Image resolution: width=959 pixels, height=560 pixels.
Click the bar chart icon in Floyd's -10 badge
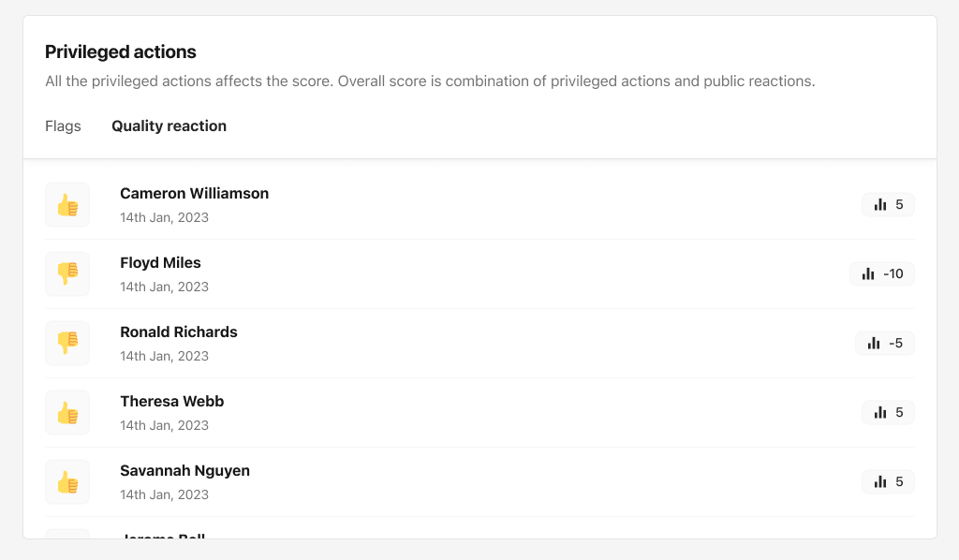click(x=868, y=273)
